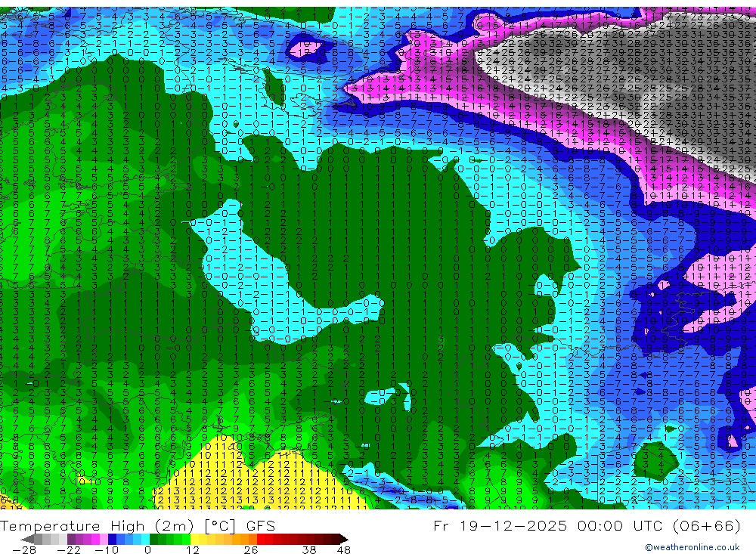Select the bright red legend swatch right of label 26
The height and width of the screenshot is (554, 756).
pos(261,539)
